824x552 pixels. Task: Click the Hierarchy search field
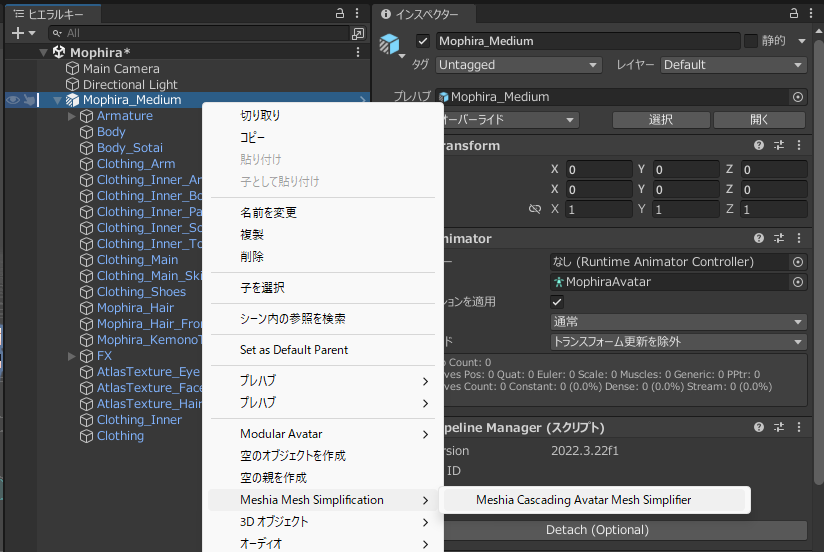pyautogui.click(x=200, y=34)
